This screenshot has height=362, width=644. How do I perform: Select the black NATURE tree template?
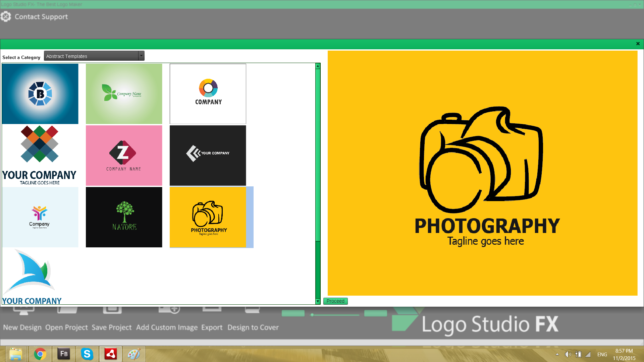[x=124, y=217]
